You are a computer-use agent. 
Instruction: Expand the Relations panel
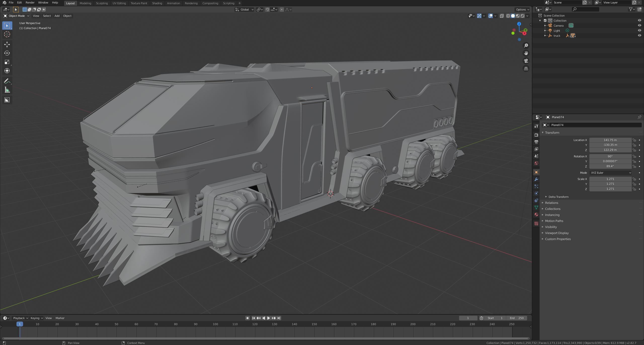[x=551, y=203]
